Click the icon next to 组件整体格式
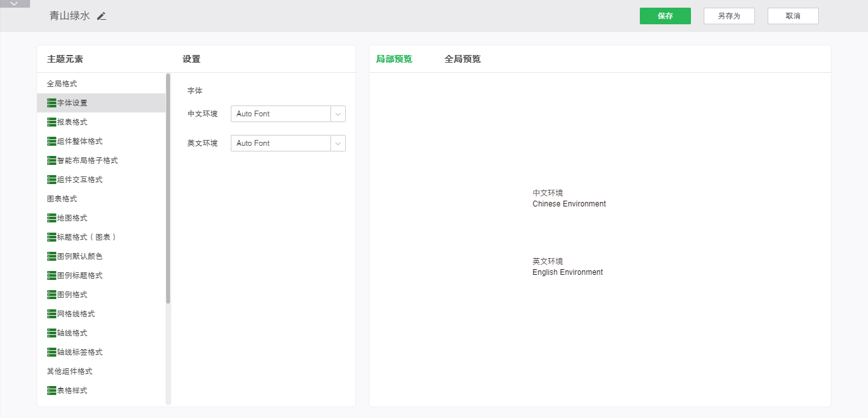Screen dimensions: 868x418 click(x=52, y=141)
